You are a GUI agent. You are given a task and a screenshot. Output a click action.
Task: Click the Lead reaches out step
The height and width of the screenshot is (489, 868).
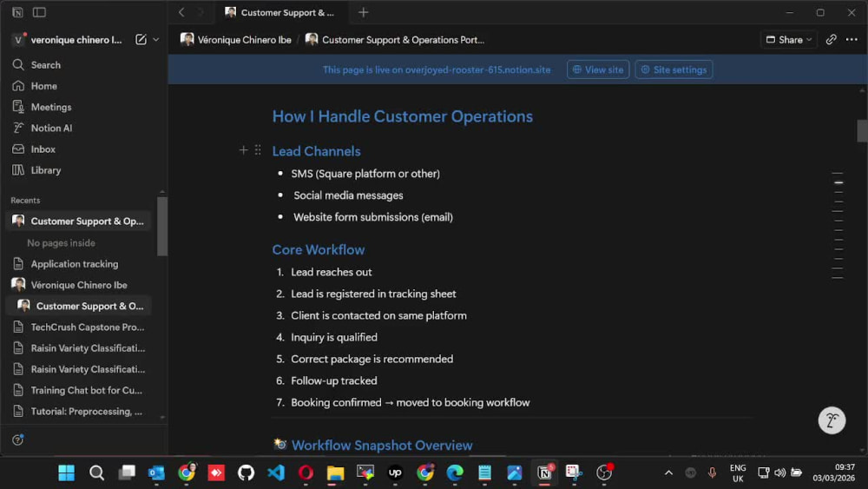pyautogui.click(x=332, y=272)
